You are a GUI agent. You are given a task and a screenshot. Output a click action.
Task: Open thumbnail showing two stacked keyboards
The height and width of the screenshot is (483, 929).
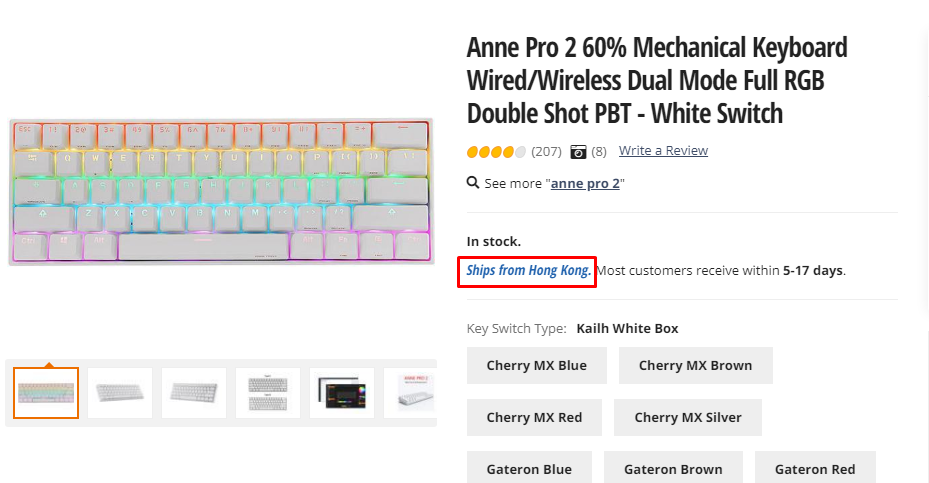pos(268,393)
